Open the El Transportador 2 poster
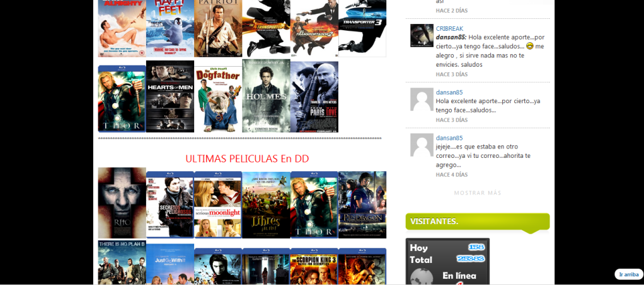This screenshot has width=644, height=285. [x=314, y=28]
